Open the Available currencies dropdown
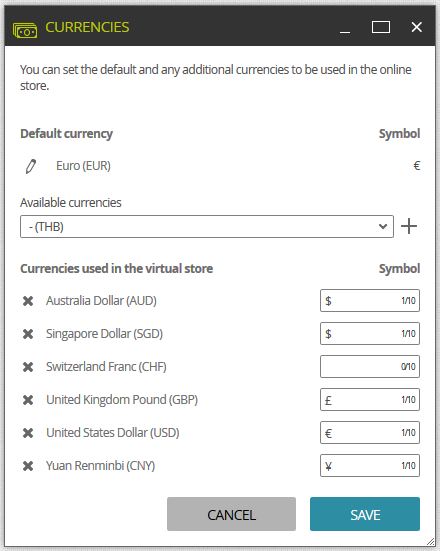Image resolution: width=440 pixels, height=551 pixels. pyautogui.click(x=207, y=227)
